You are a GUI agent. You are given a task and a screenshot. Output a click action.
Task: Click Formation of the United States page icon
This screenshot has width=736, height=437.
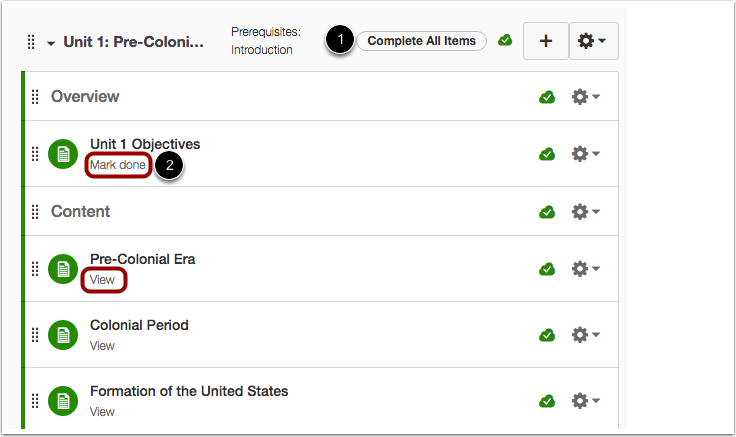pyautogui.click(x=63, y=401)
